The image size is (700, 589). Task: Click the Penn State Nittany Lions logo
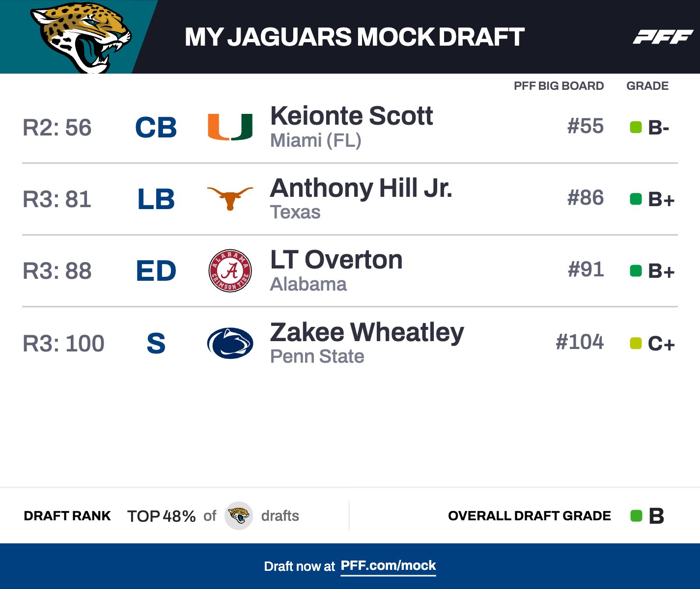[x=230, y=343]
